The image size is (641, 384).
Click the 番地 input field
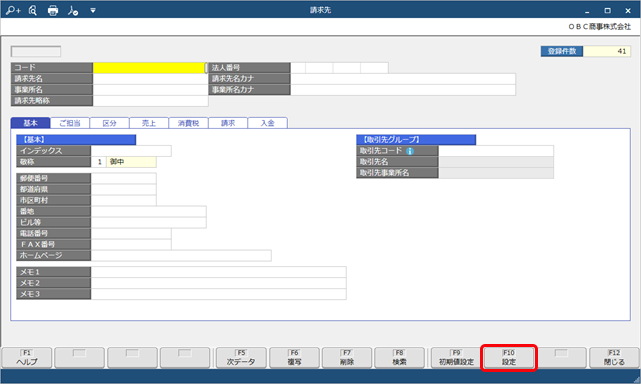coord(149,211)
